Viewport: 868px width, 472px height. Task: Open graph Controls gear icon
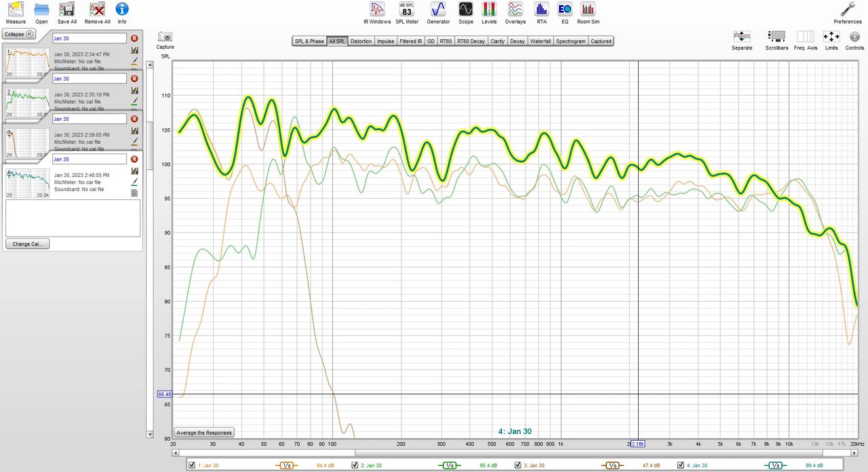pos(854,40)
